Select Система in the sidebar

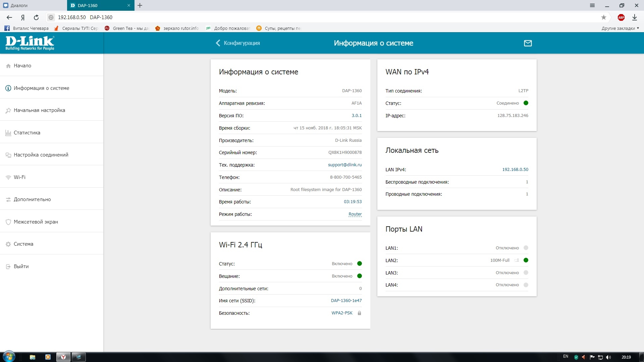pyautogui.click(x=23, y=244)
